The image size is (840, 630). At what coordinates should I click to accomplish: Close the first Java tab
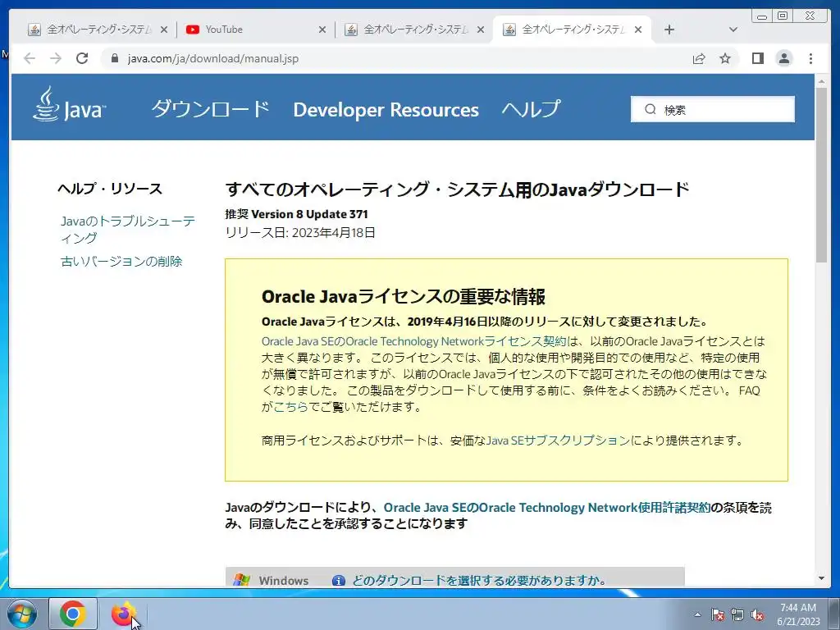164,30
